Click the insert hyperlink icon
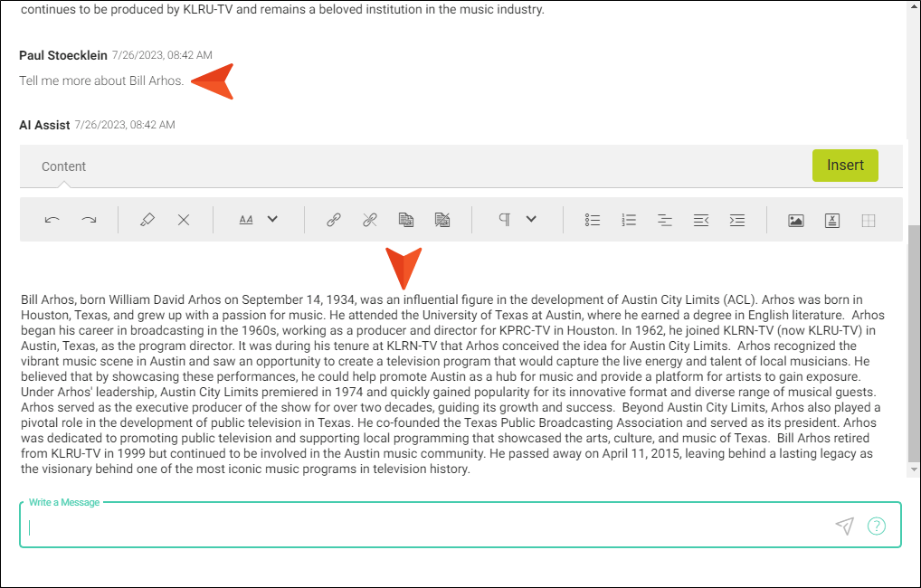Viewport: 921px width, 588px height. (x=334, y=220)
